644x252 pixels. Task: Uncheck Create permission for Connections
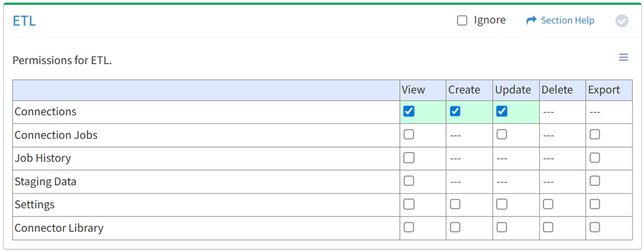455,111
